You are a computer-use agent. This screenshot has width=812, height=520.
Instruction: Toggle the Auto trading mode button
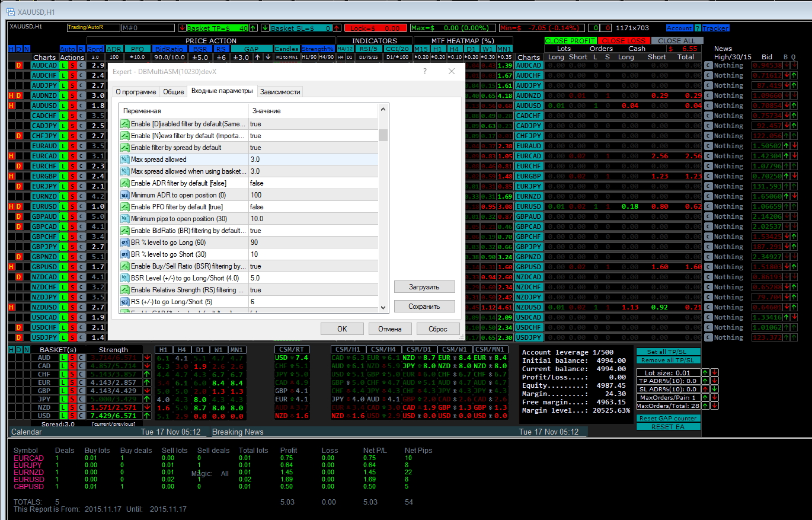tap(68, 49)
